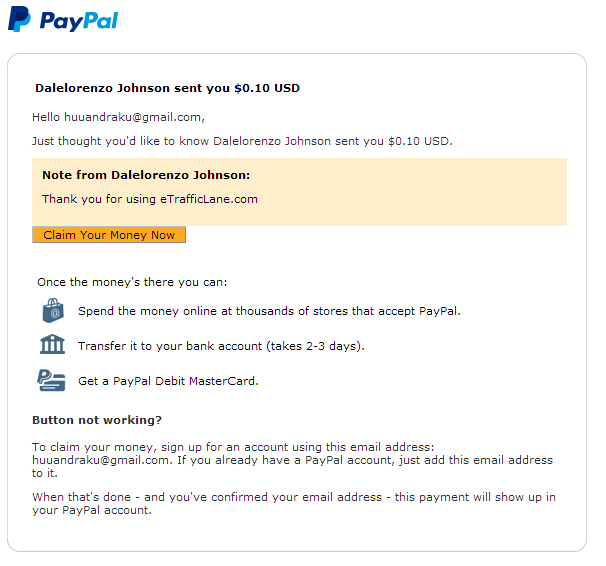Select 'Spend the money online' line
Screen dimensions: 606x566
269,311
